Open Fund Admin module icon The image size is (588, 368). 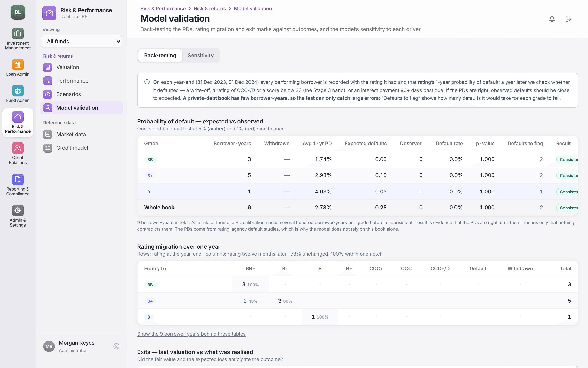tap(18, 91)
